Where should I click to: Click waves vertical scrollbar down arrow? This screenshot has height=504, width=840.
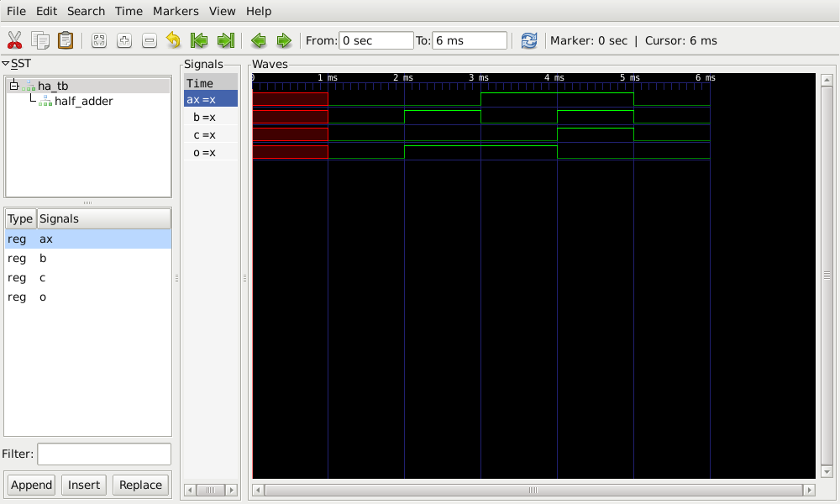pos(827,472)
